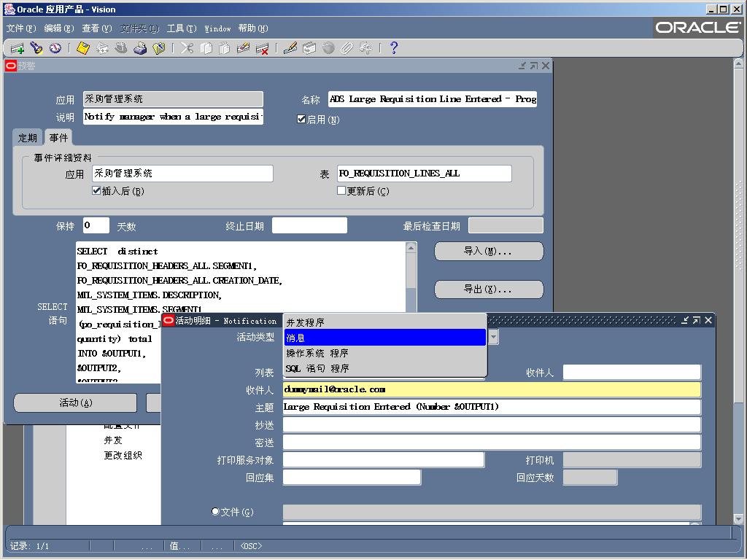Click the Edit Field pencil icon

pyautogui.click(x=290, y=48)
